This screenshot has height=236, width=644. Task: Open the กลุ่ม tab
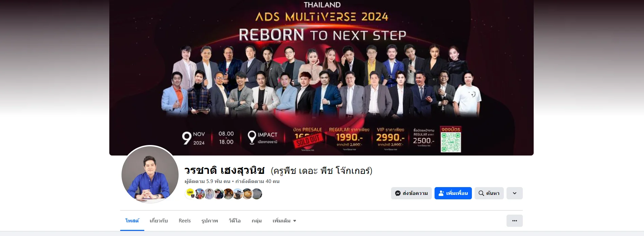257,221
